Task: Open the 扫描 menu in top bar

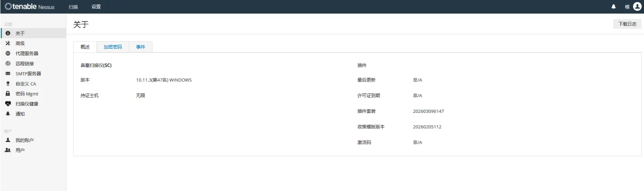Action: point(73,7)
